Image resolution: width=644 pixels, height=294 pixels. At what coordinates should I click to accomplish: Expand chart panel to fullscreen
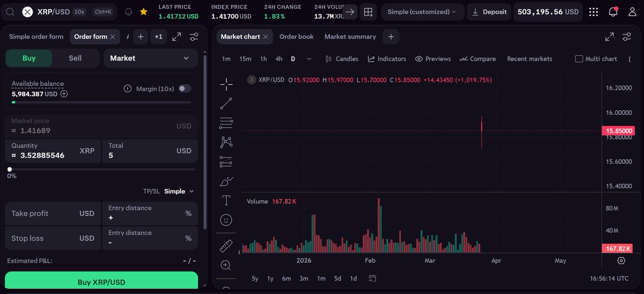(610, 36)
